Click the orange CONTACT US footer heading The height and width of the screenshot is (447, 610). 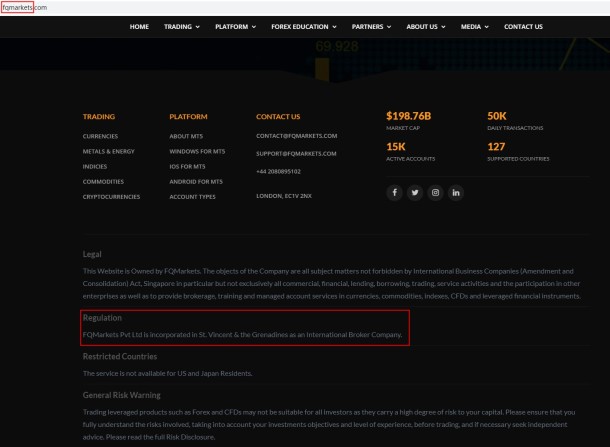click(x=278, y=117)
